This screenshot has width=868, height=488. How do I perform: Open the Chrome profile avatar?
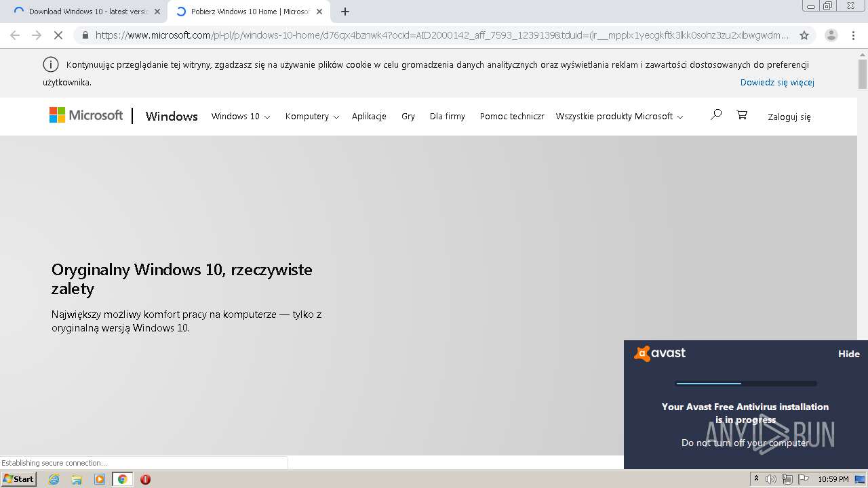click(831, 35)
